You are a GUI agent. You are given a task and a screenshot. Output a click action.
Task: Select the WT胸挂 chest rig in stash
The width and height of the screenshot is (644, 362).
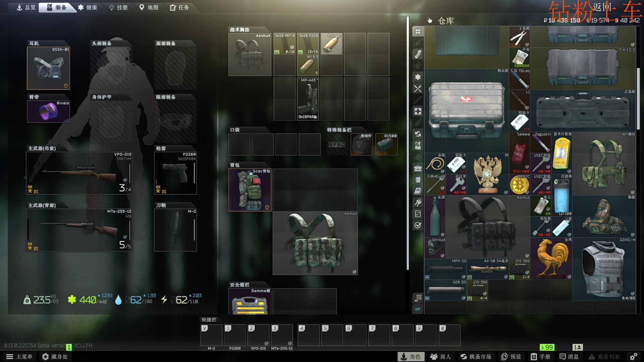[604, 164]
